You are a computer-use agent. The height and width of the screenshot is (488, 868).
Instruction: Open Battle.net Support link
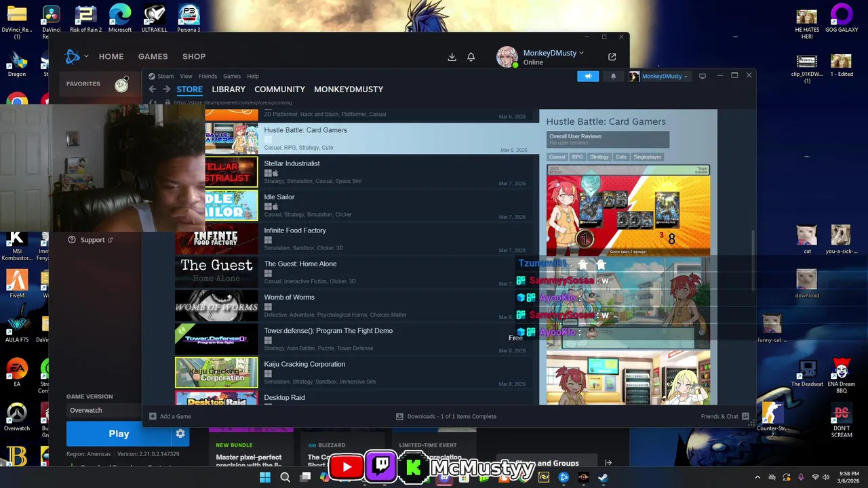(91, 240)
